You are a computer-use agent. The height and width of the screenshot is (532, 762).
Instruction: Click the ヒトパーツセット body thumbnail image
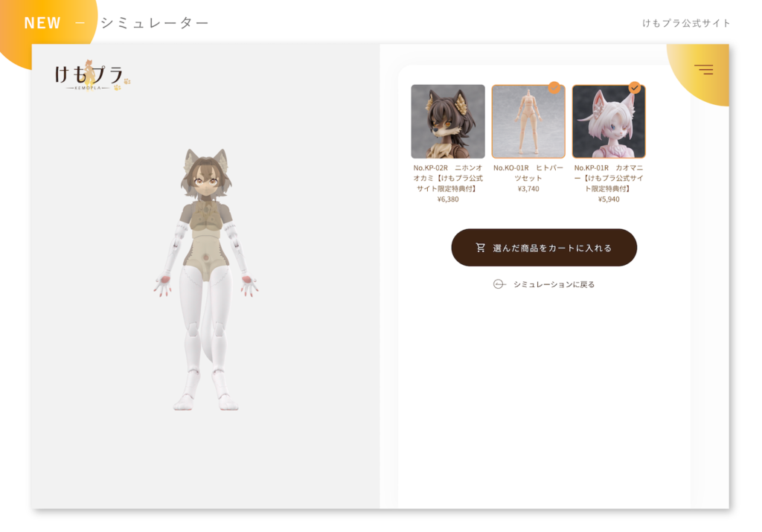coord(528,123)
